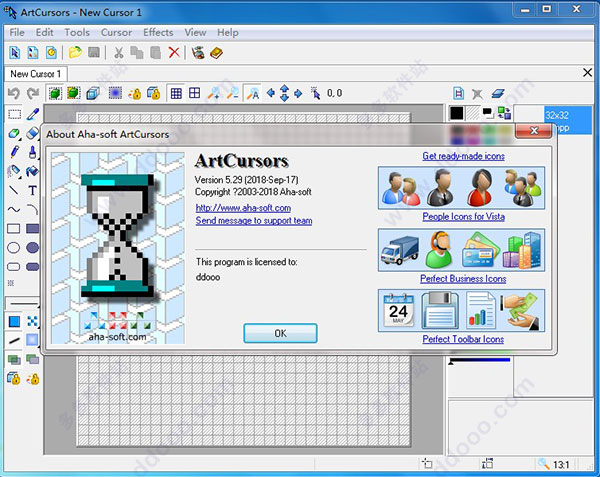Toggle the coarse four-cell grid display
This screenshot has height=477, width=600.
pyautogui.click(x=195, y=93)
